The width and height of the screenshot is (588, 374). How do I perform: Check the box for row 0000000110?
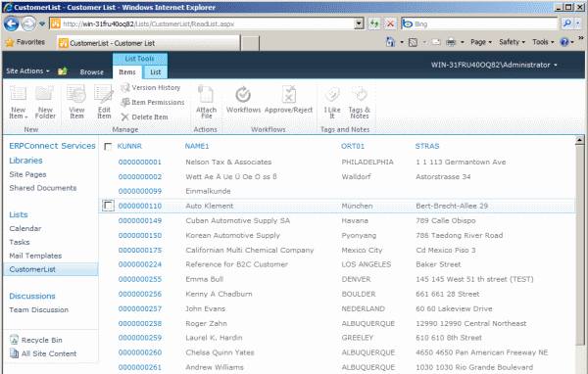(108, 206)
